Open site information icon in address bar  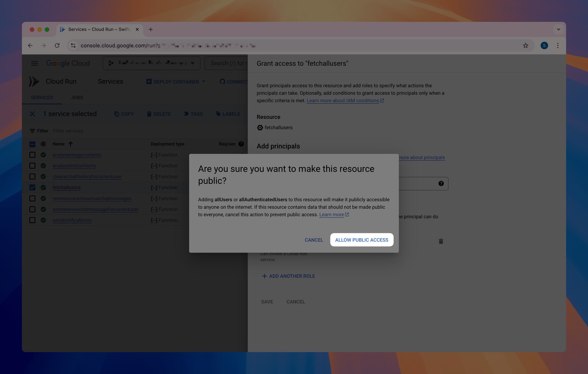73,45
